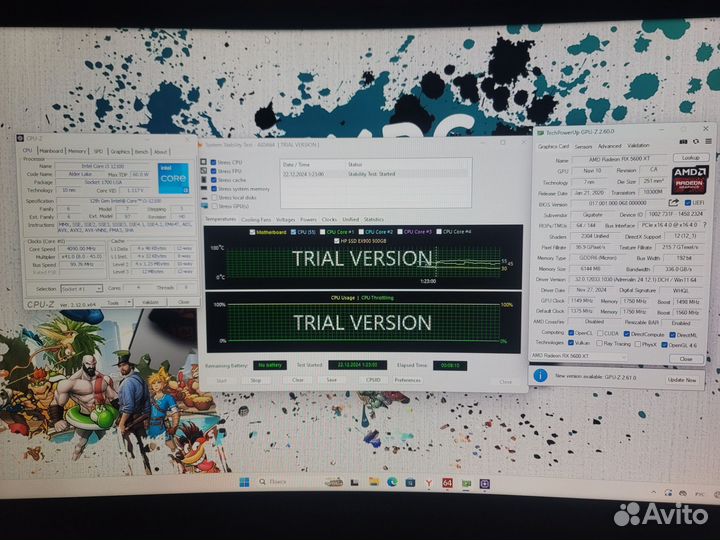
Task: Open Tools dropdown arrow in CPU-Z
Action: tap(129, 302)
